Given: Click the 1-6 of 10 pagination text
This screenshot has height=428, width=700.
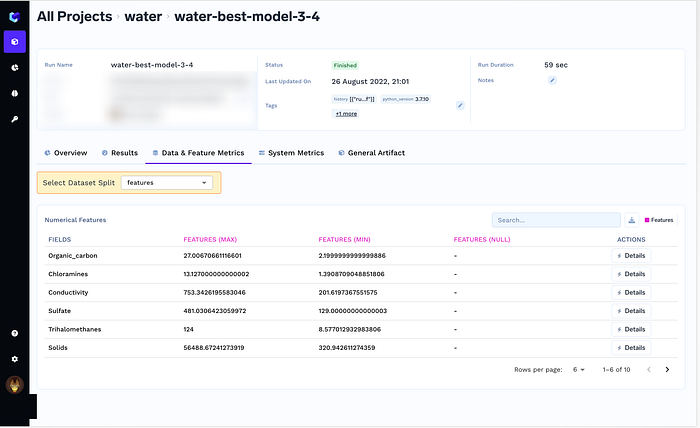Looking at the screenshot, I should 617,370.
